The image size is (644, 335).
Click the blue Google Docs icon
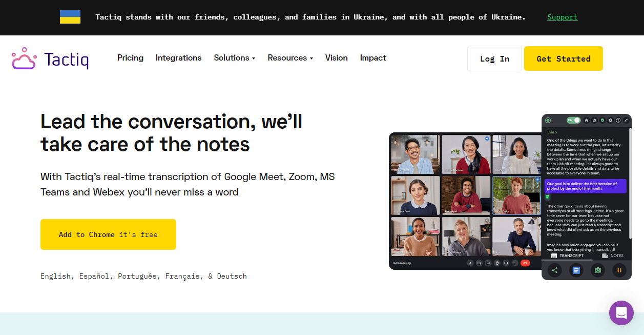point(576,270)
